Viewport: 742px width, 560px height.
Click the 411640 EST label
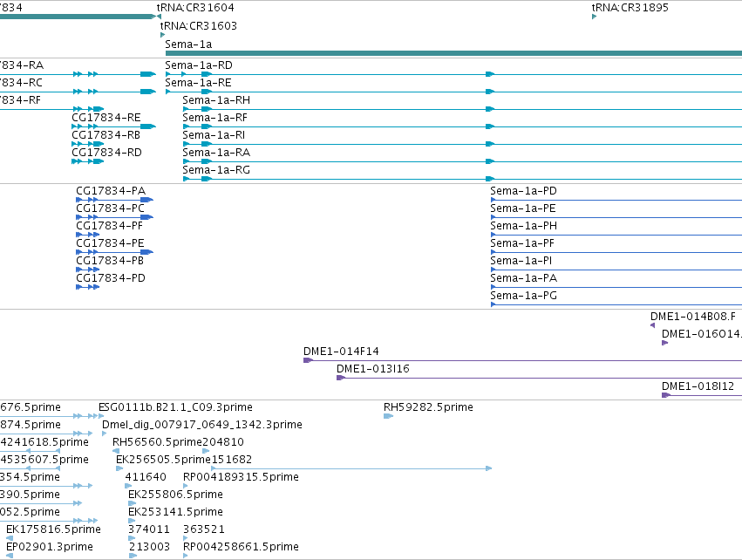146,476
